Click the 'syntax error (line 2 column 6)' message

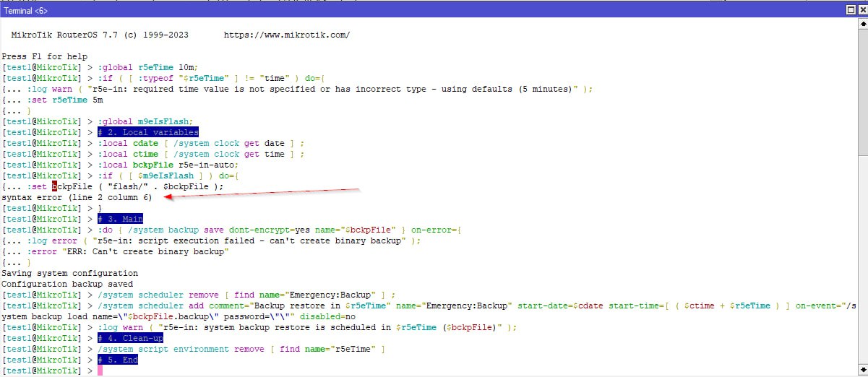77,197
